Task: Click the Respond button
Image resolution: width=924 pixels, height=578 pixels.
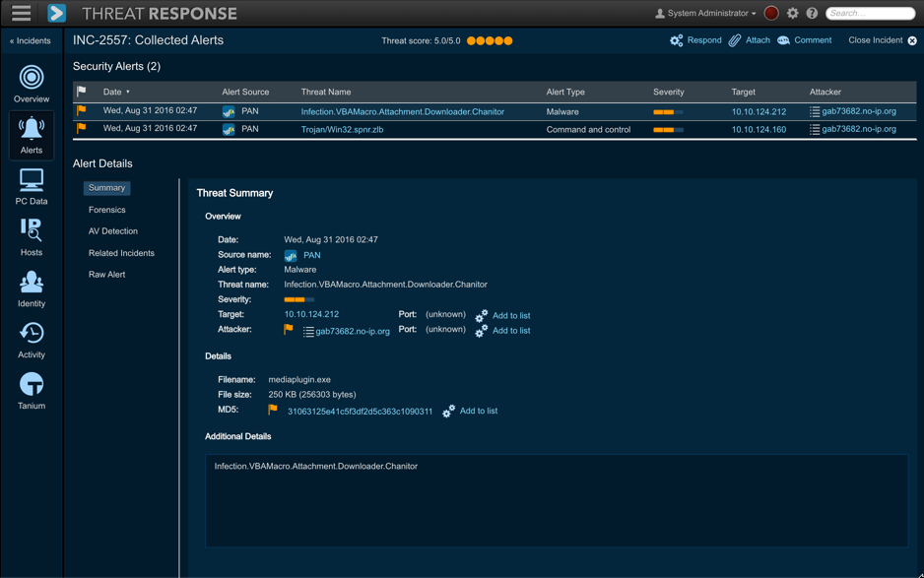Action: pyautogui.click(x=695, y=40)
